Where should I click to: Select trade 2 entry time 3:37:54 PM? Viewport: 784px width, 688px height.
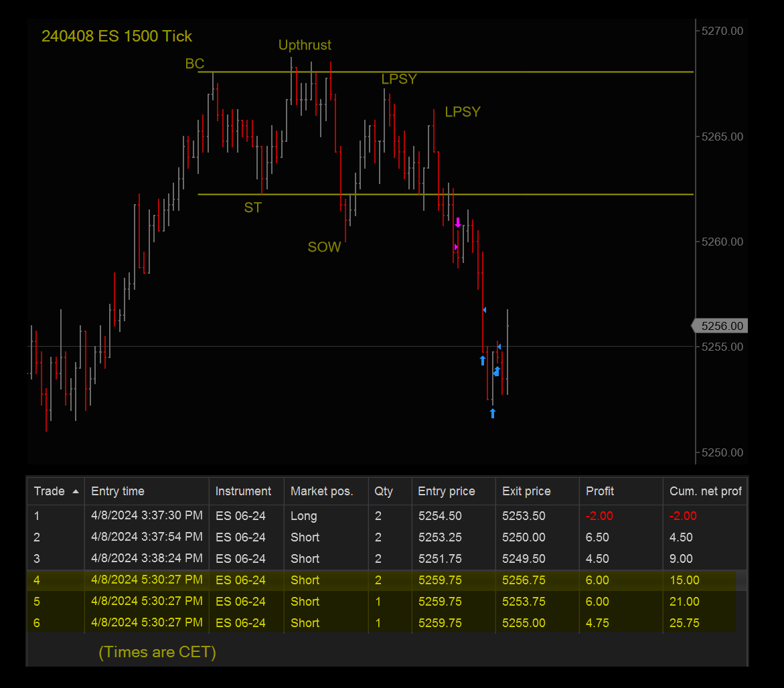(x=147, y=537)
